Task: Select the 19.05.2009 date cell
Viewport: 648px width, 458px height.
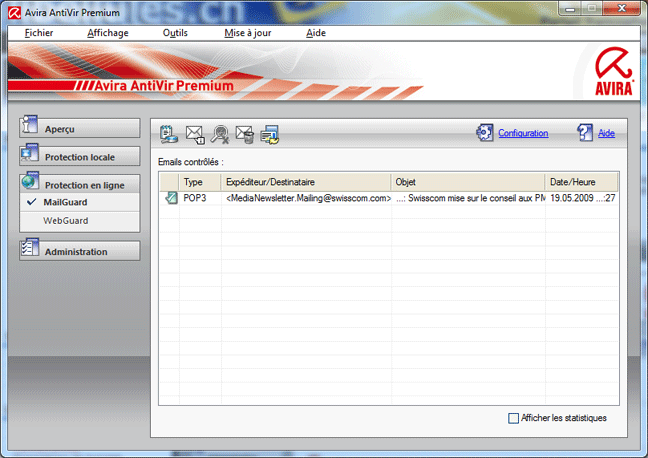Action: coord(582,198)
